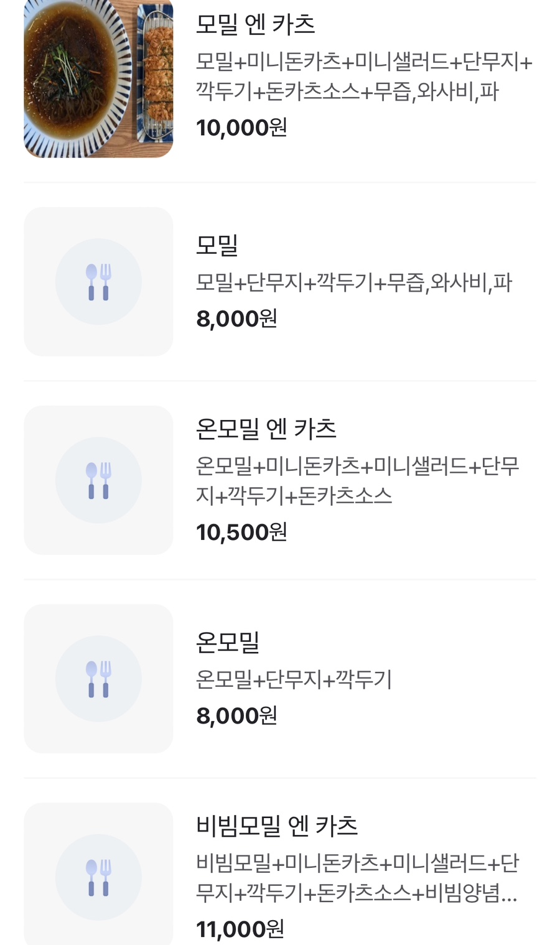560x945 pixels.
Task: Tap the 10,000원 price label
Action: 241,128
